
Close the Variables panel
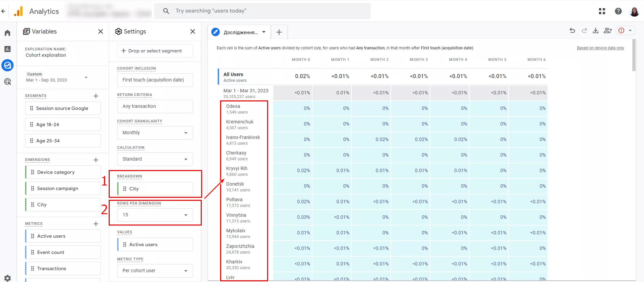(x=101, y=31)
